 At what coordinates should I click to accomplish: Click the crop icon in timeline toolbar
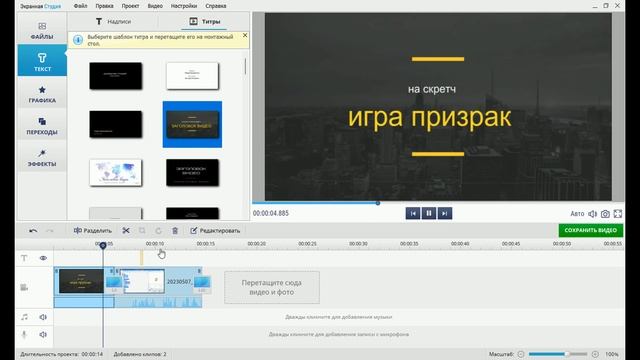click(x=142, y=231)
